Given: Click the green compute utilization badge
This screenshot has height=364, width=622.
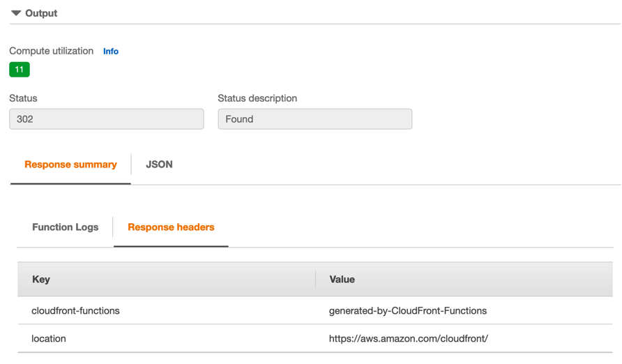Looking at the screenshot, I should [20, 70].
